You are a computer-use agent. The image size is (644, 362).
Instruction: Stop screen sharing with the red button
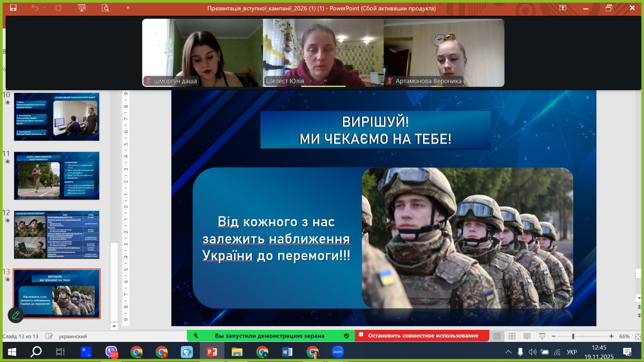(422, 335)
